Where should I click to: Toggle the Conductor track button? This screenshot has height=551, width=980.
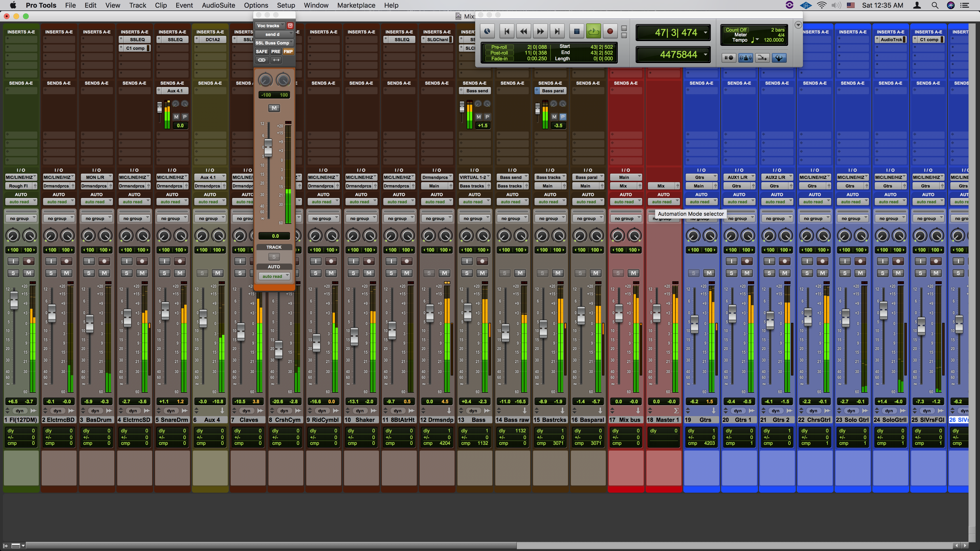779,58
